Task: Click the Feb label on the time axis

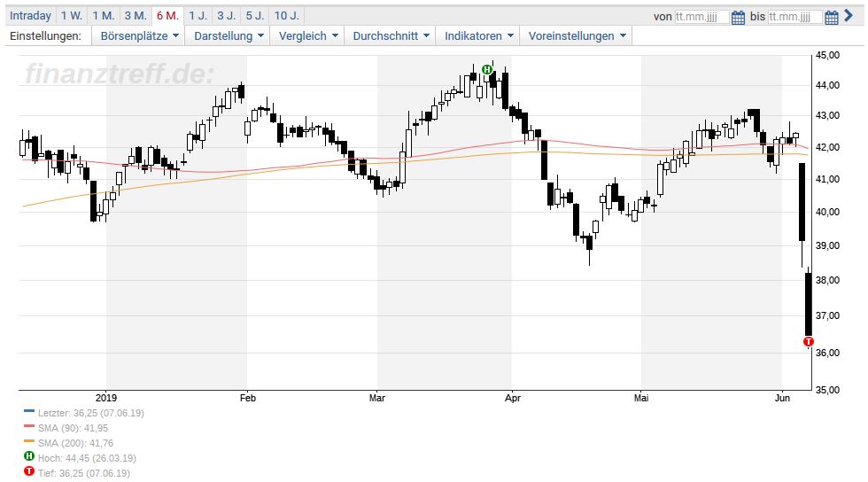Action: coord(247,398)
